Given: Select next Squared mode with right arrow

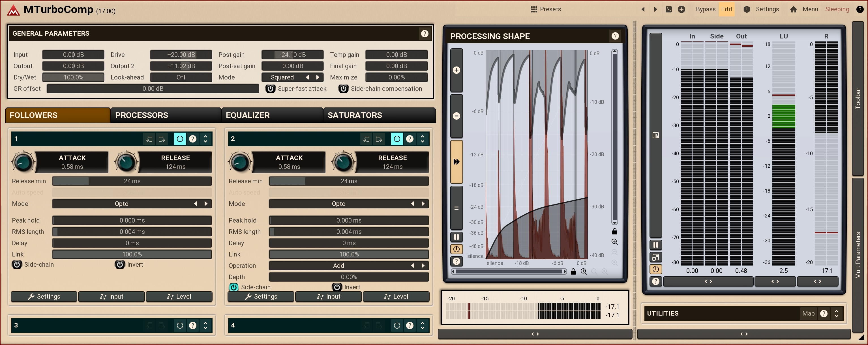Looking at the screenshot, I should click(x=318, y=77).
